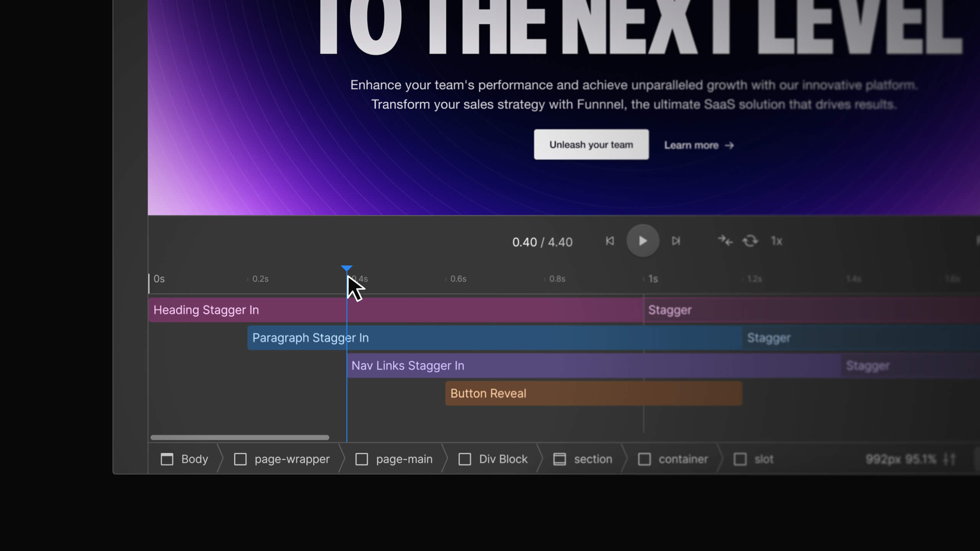The width and height of the screenshot is (980, 551).
Task: Click the timeline horizontal scrollbar
Action: tap(240, 437)
